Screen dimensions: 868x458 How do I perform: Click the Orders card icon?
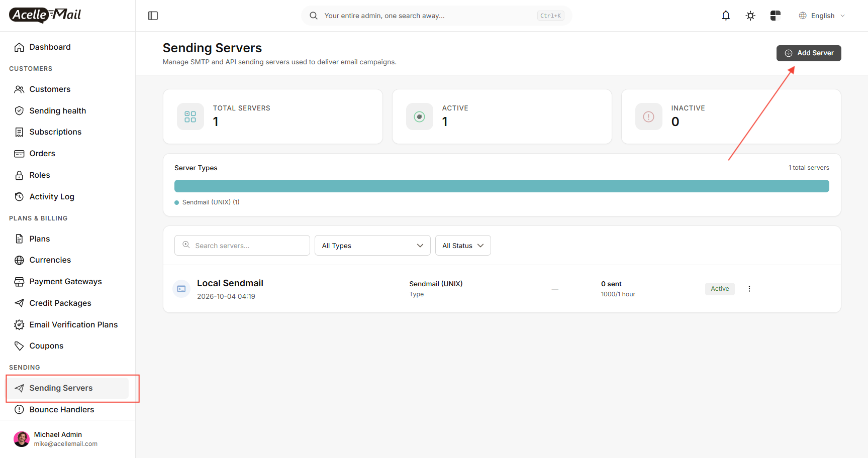click(19, 154)
